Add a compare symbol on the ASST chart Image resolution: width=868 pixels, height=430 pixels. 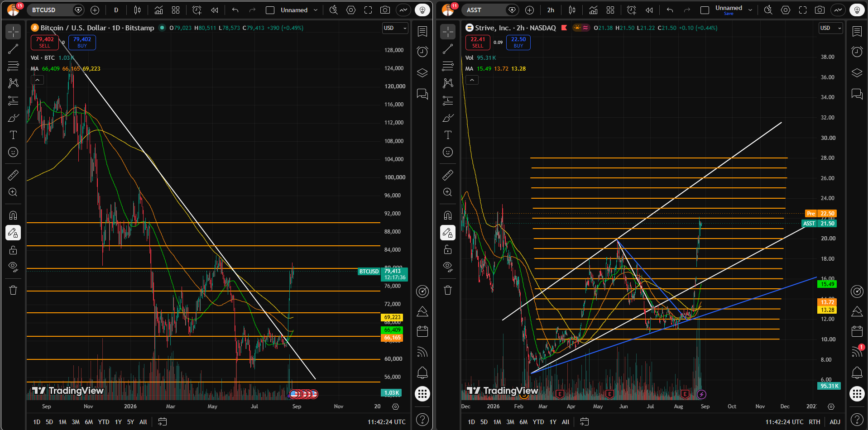pos(529,10)
